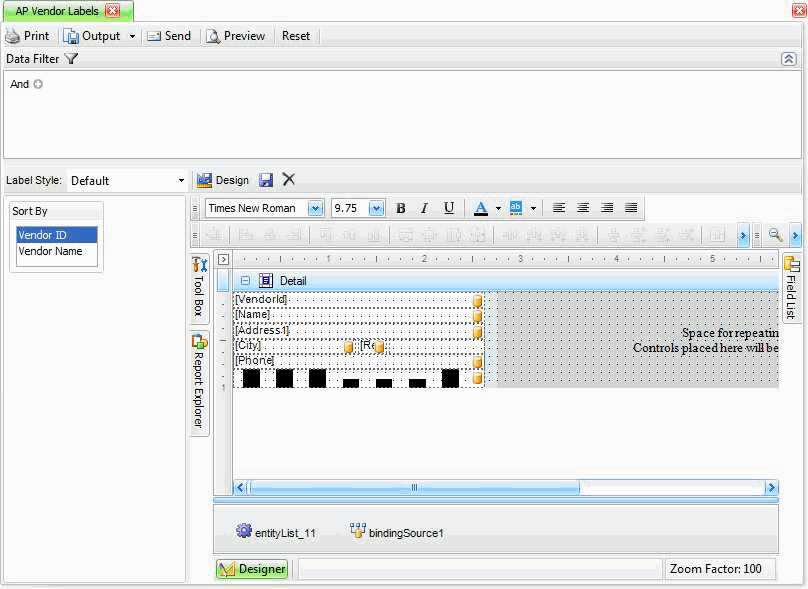
Task: Select Vendor Name in Sort By list
Action: coord(50,252)
